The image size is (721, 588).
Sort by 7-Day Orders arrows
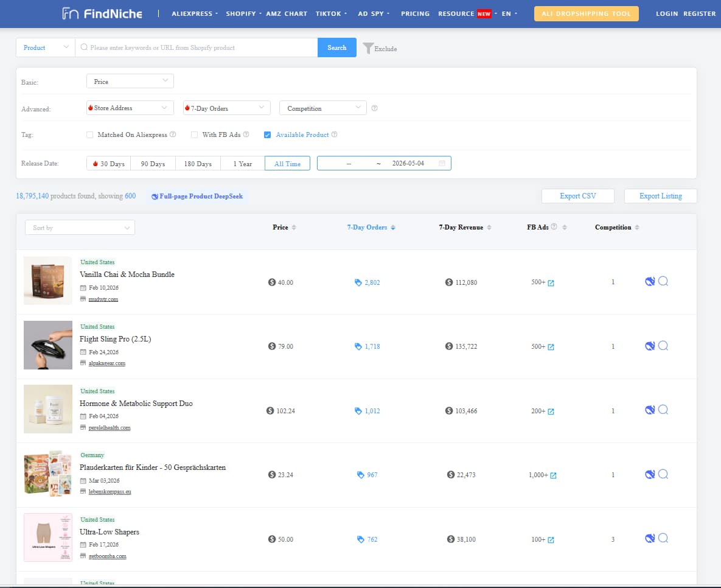[392, 227]
